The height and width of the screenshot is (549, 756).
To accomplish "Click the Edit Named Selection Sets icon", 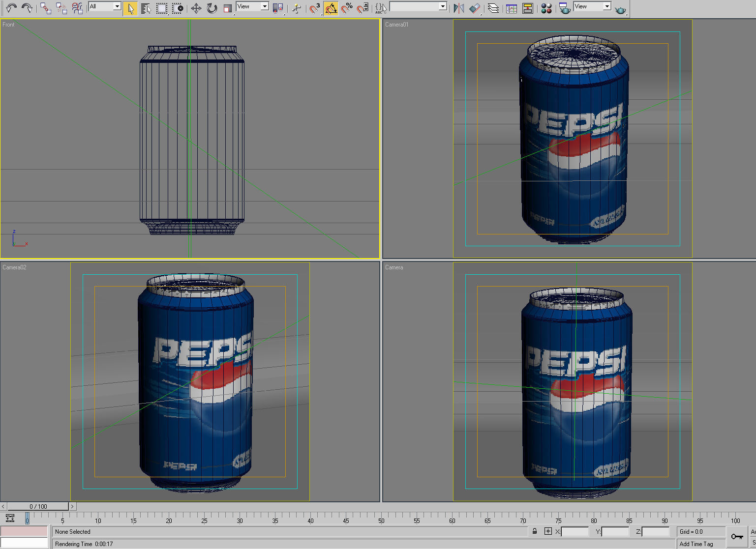I will [x=381, y=8].
